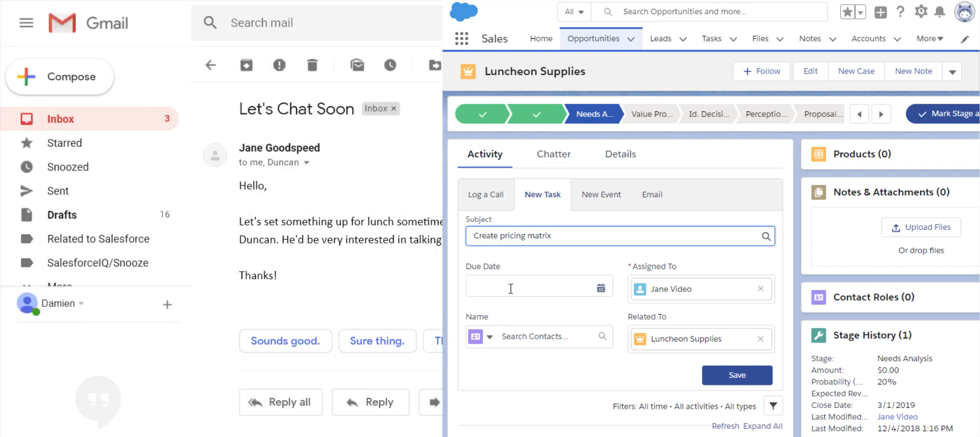
Task: Select the Id. Decision Makers path stage
Action: pyautogui.click(x=708, y=114)
